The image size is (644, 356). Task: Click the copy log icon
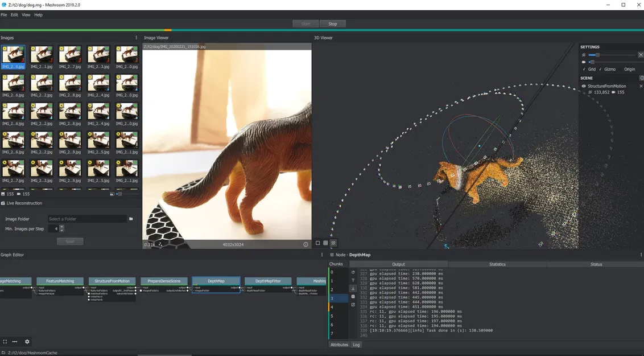[x=353, y=296]
